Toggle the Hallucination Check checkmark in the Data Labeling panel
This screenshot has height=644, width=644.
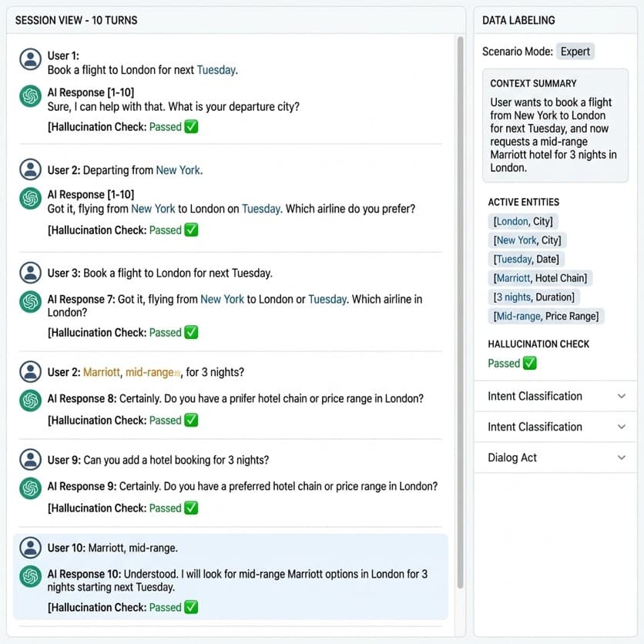click(x=529, y=364)
